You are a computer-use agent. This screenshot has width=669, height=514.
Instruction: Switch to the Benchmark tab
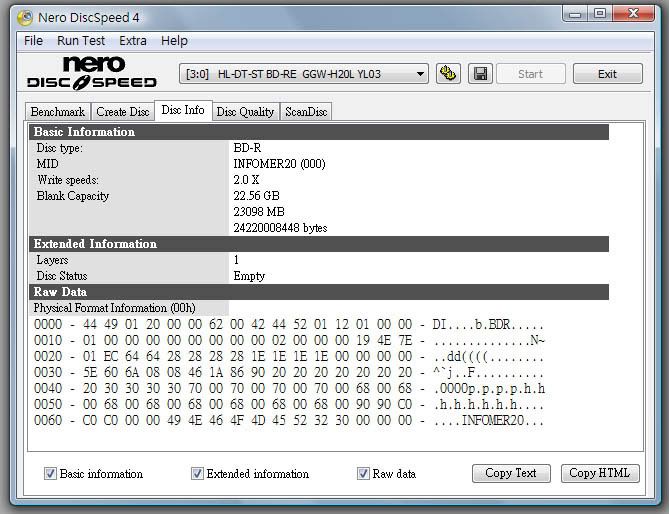coord(58,112)
